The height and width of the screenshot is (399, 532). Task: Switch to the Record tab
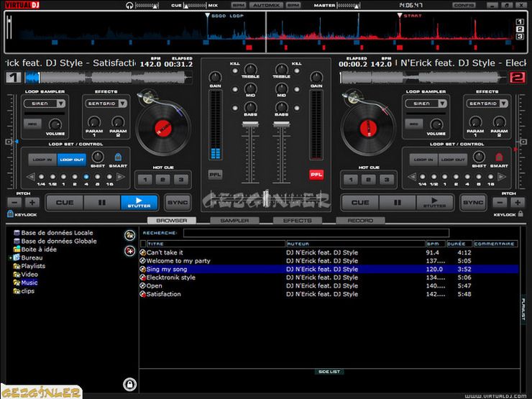360,221
